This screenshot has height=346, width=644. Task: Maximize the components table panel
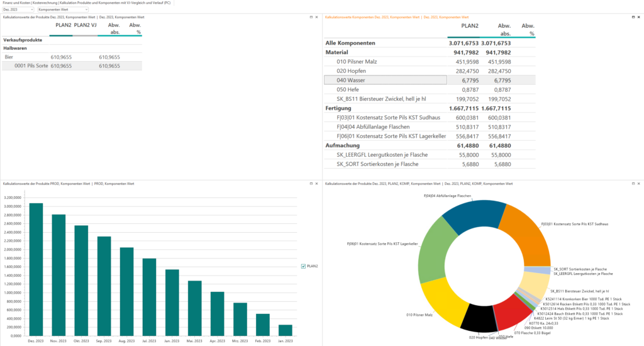pyautogui.click(x=633, y=17)
